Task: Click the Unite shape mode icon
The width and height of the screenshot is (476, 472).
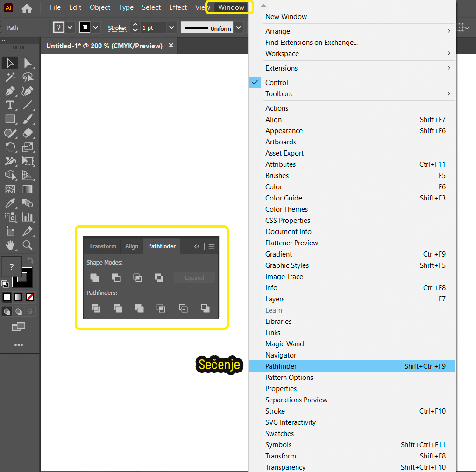Action: coord(95,278)
